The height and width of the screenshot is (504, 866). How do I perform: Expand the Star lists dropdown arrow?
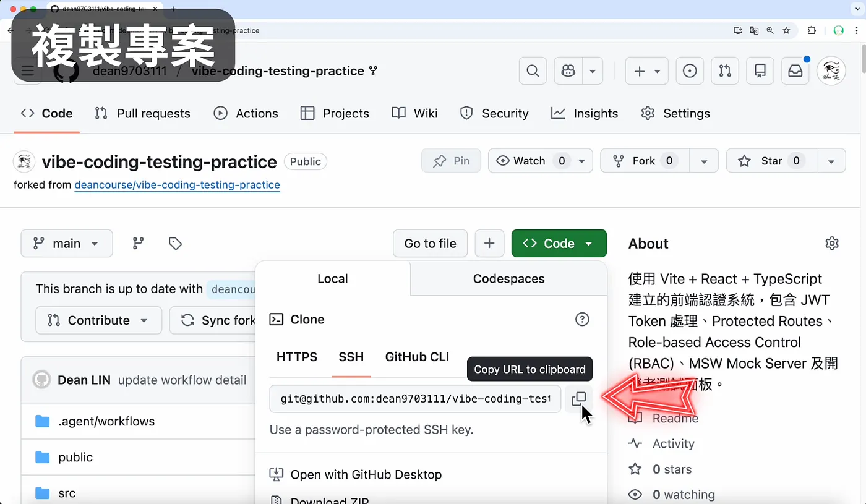831,161
